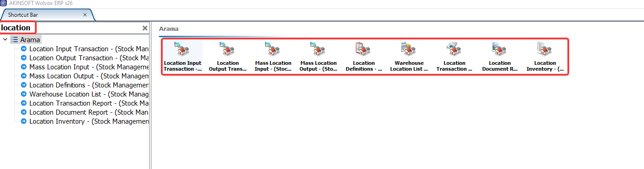
Task: Open Mass Location Output large icon
Action: tap(318, 57)
